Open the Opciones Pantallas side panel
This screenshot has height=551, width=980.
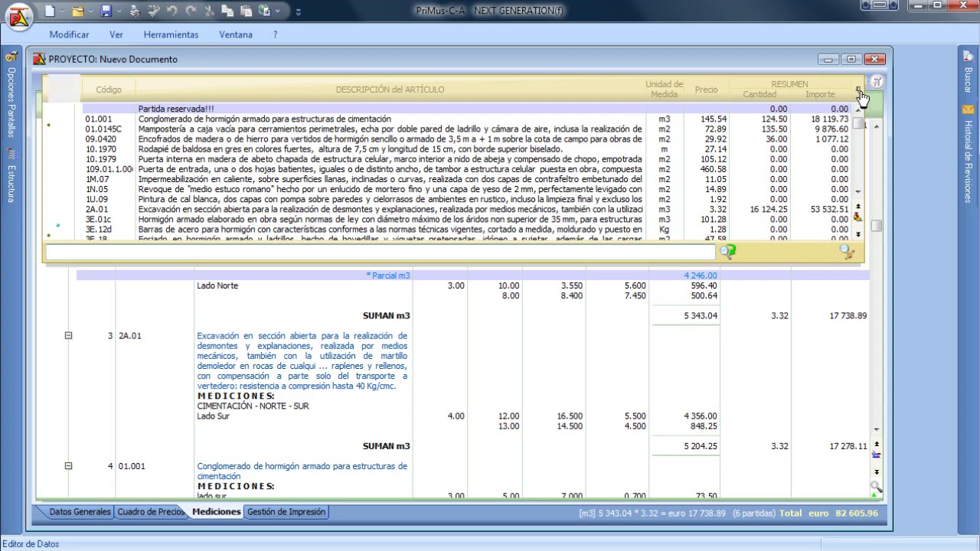pos(11,95)
